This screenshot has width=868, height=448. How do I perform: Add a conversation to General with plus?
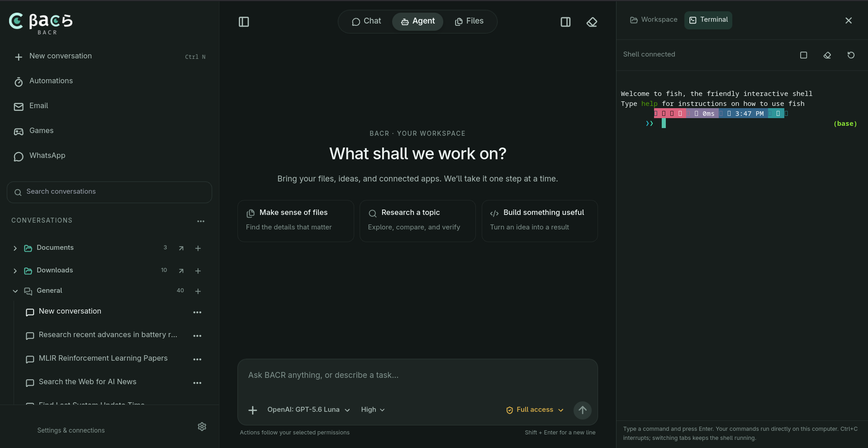(198, 291)
